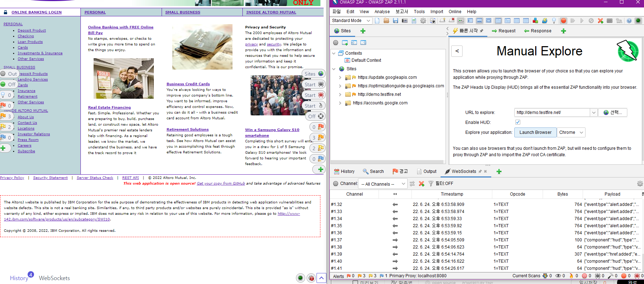Switch to the History tab in ZAP
Viewport: 644px width, 284px height.
344,171
